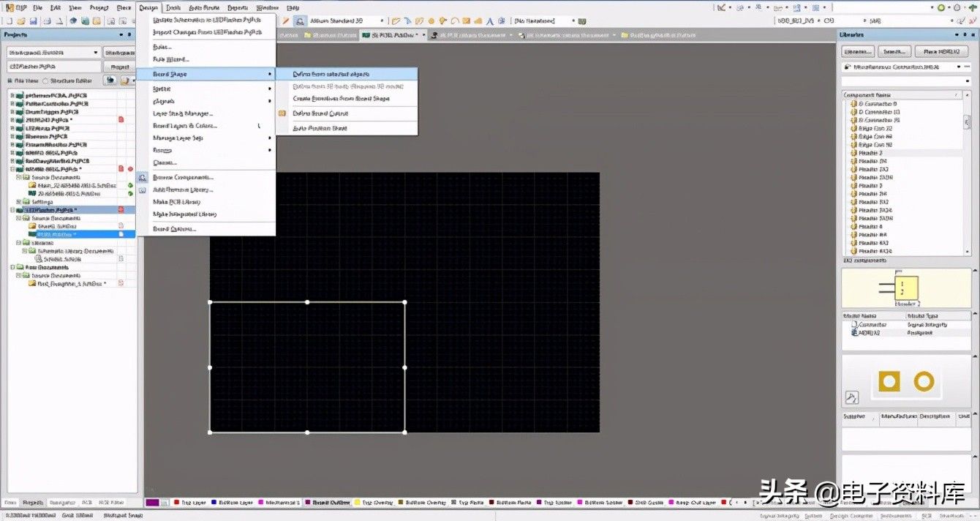Open Layer Stack Manager from Design menu

point(183,113)
